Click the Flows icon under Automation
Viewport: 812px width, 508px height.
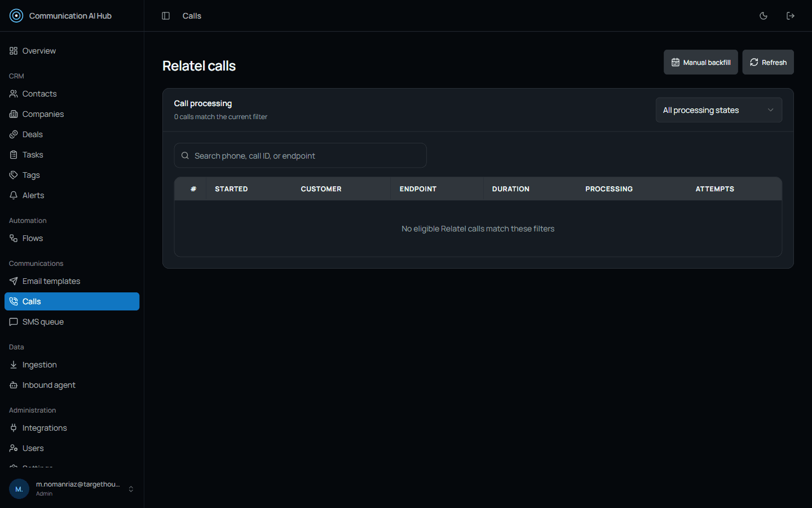14,238
